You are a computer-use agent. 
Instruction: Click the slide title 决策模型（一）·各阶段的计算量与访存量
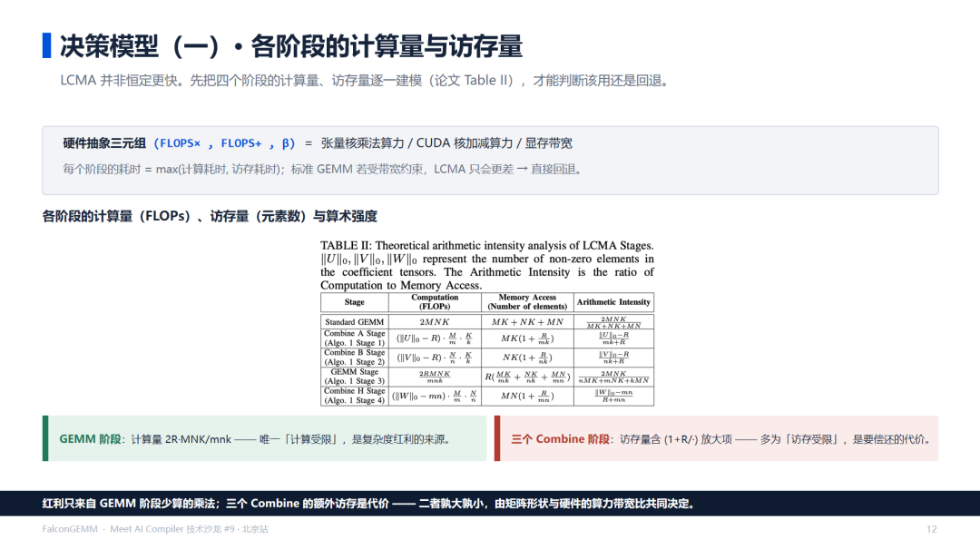pos(290,46)
